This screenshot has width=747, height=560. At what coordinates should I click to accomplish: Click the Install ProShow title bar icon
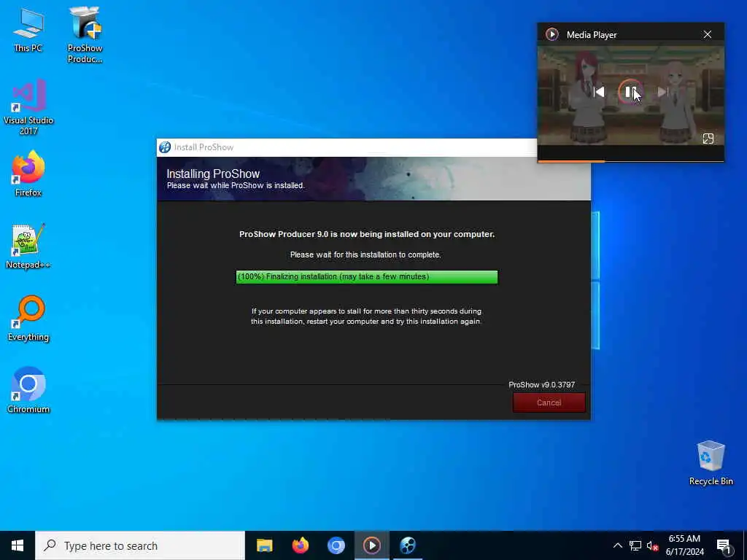[165, 147]
